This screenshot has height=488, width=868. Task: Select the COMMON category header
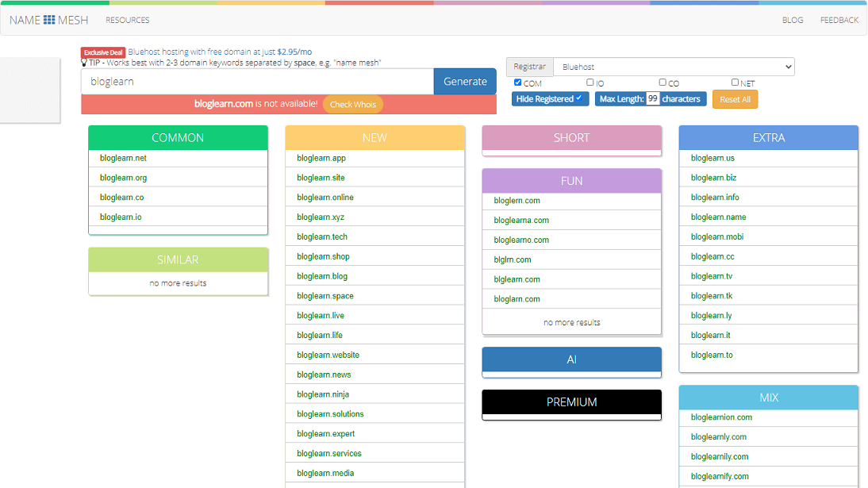(x=178, y=138)
